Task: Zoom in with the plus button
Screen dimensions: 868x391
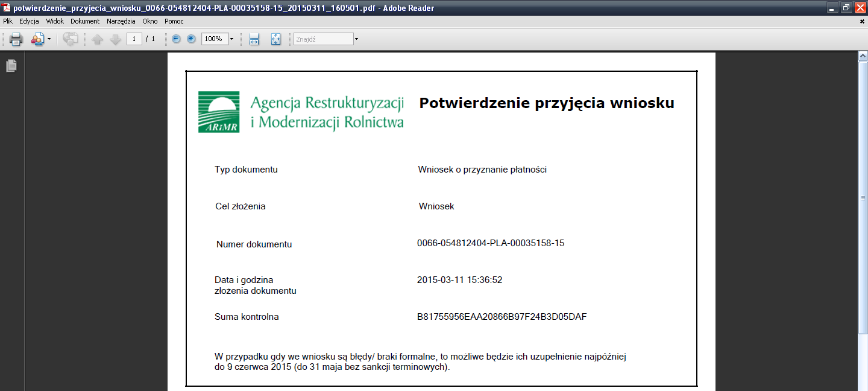Action: click(x=192, y=39)
